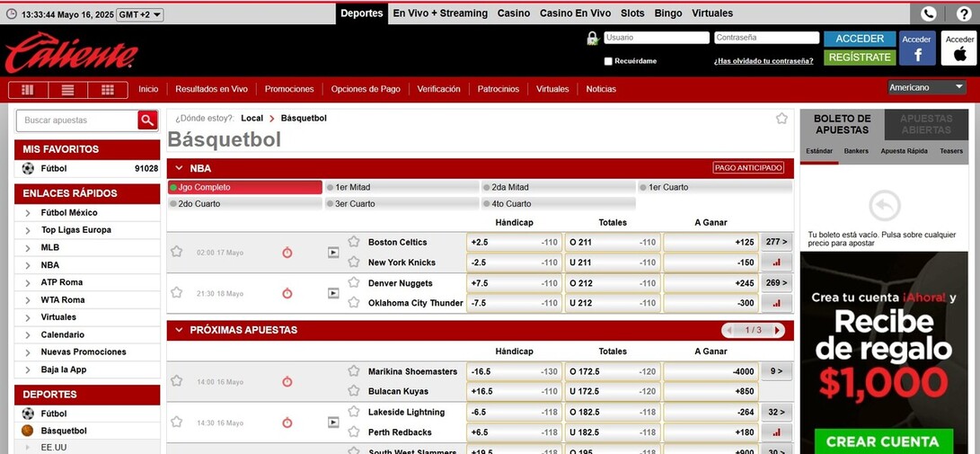Click the Contraseña input field
Screen dimensions: 980x454
pos(767,38)
